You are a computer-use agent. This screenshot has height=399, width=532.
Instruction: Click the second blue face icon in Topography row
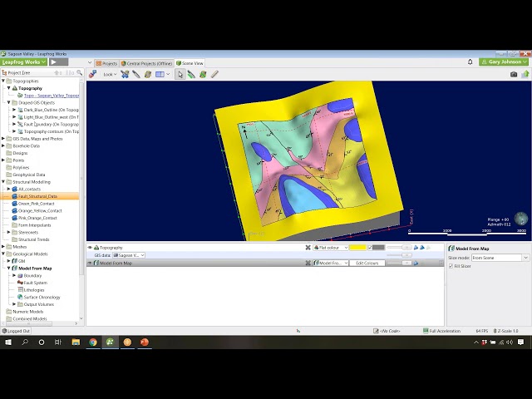[422, 248]
